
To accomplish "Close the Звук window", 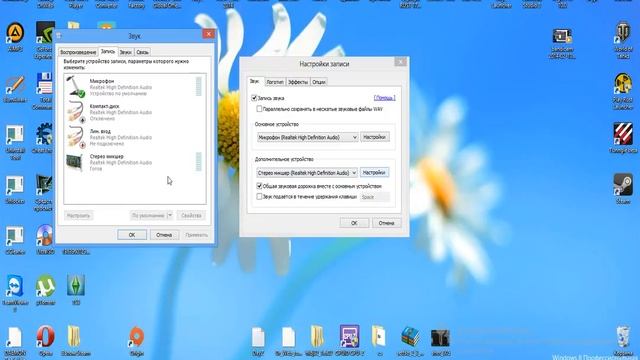I will [209, 34].
